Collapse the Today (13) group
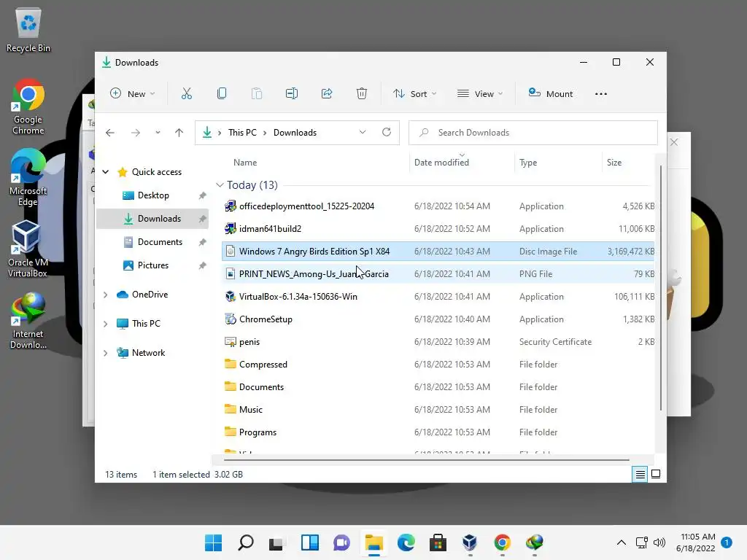The image size is (747, 560). click(220, 184)
